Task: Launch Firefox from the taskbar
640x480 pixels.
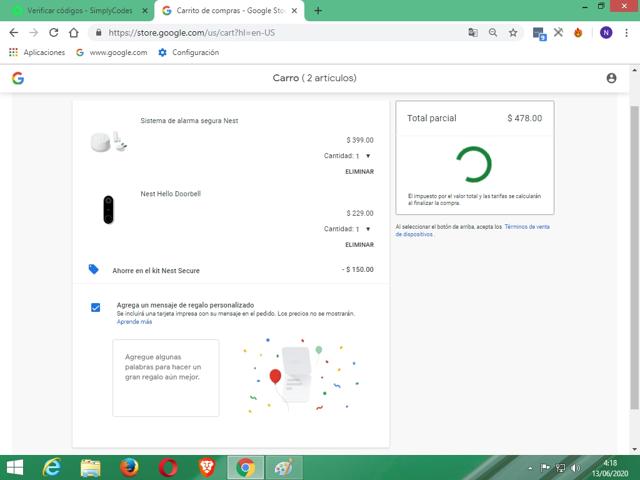Action: [129, 467]
